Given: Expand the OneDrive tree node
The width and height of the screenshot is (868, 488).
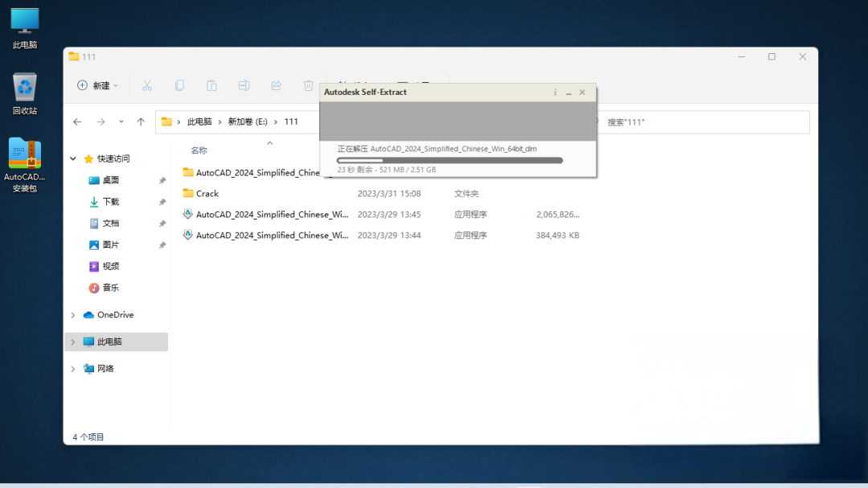Looking at the screenshot, I should coord(73,315).
